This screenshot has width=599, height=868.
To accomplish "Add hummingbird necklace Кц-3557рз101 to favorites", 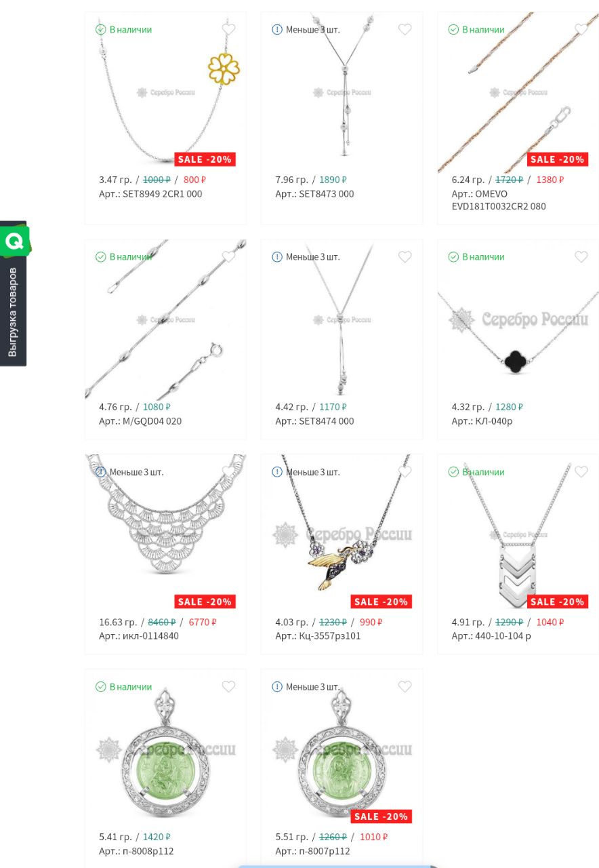I will (405, 471).
